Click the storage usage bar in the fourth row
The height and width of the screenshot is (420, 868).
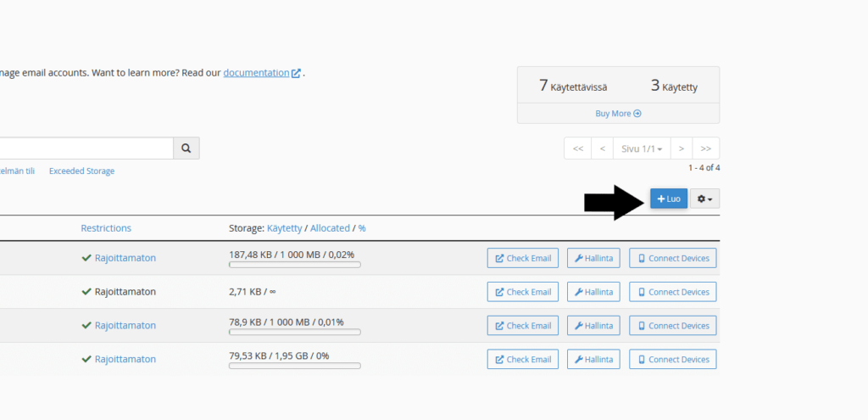(x=294, y=367)
